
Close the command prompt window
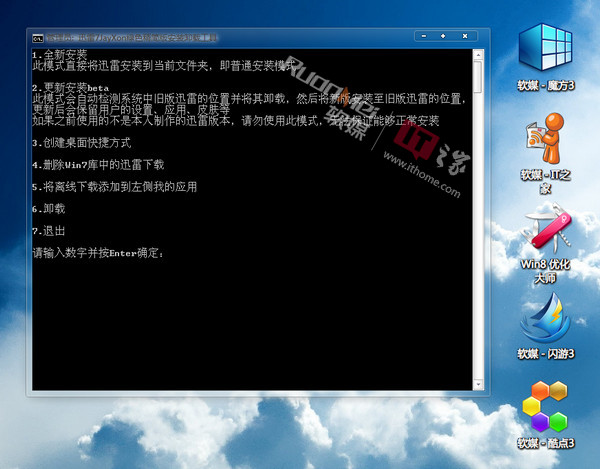point(465,36)
